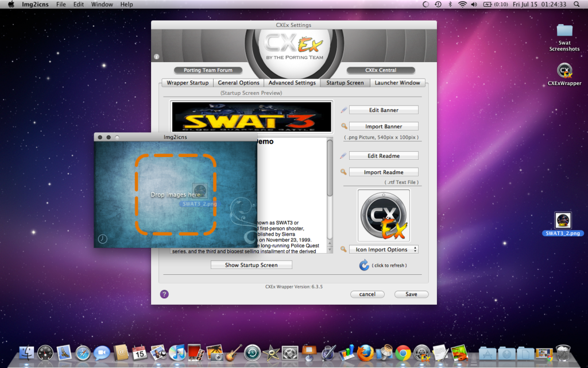Viewport: 588px width, 368px height.
Task: Click the info icon in the CXEx Settings header
Action: 156,57
